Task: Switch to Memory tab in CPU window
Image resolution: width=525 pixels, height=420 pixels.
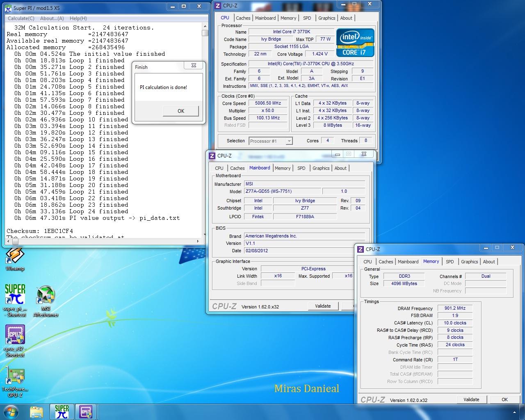Action: pyautogui.click(x=288, y=18)
